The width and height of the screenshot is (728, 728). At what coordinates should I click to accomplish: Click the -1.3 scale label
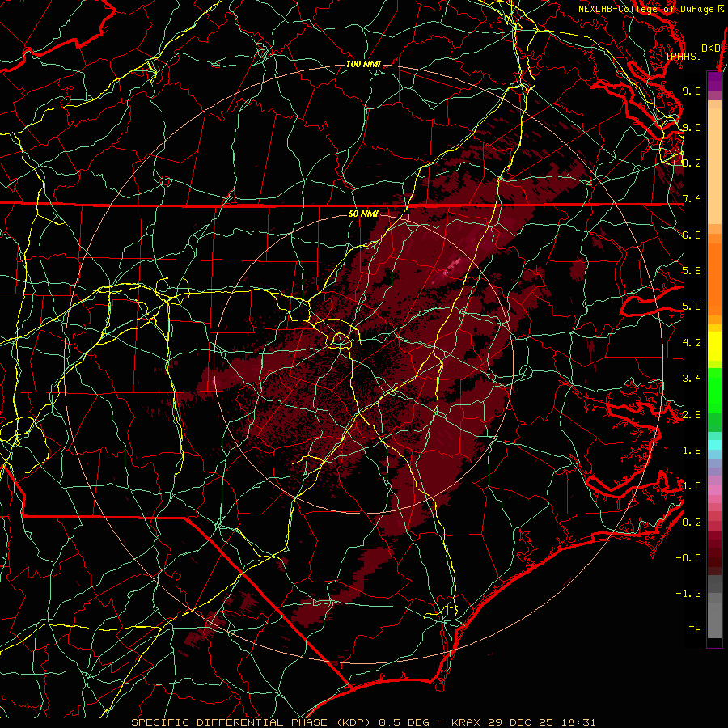688,594
